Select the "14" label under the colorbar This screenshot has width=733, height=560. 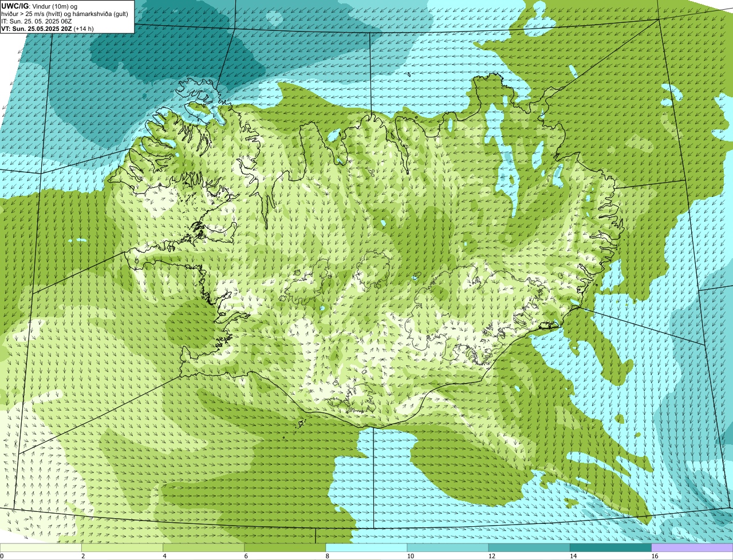pyautogui.click(x=573, y=556)
